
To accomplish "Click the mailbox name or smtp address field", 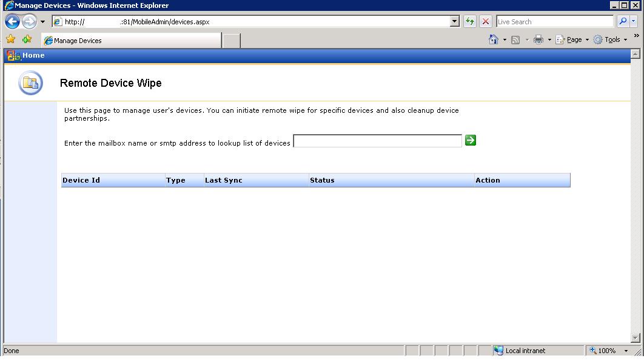I will point(377,141).
